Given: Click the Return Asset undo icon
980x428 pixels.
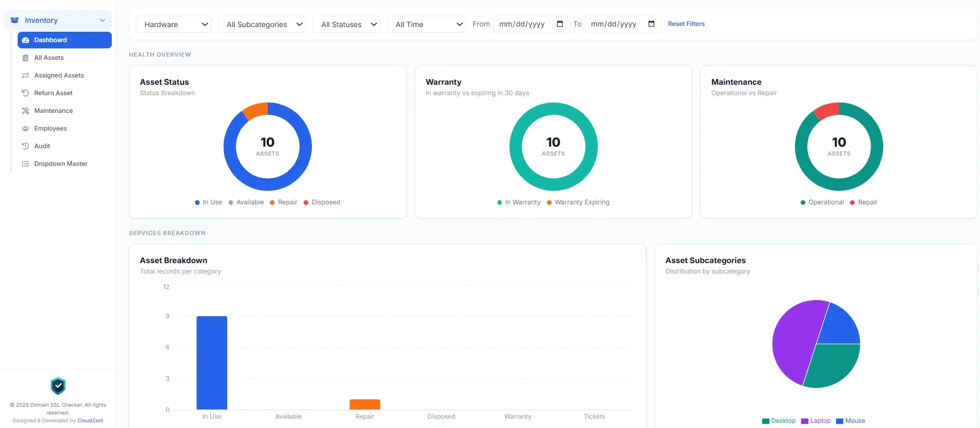Looking at the screenshot, I should (25, 93).
